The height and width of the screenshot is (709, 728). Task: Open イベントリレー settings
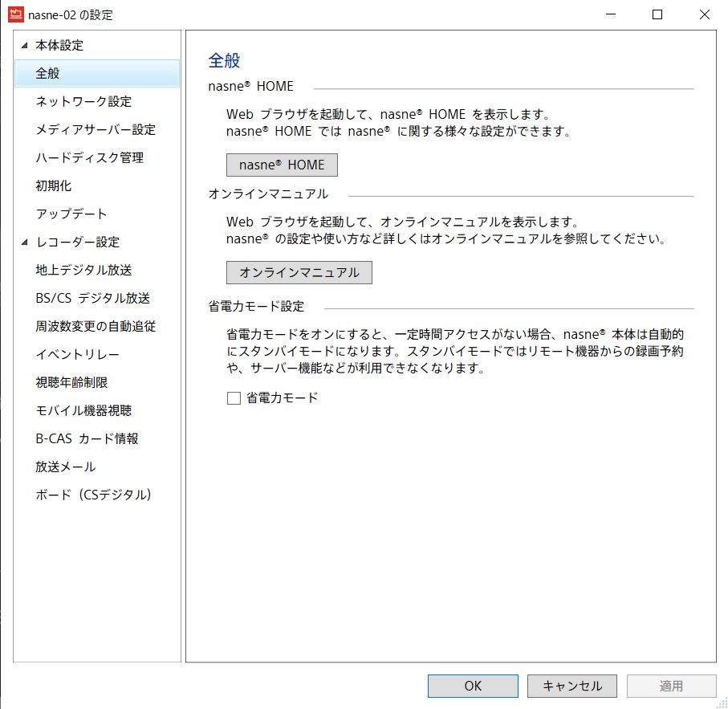78,354
